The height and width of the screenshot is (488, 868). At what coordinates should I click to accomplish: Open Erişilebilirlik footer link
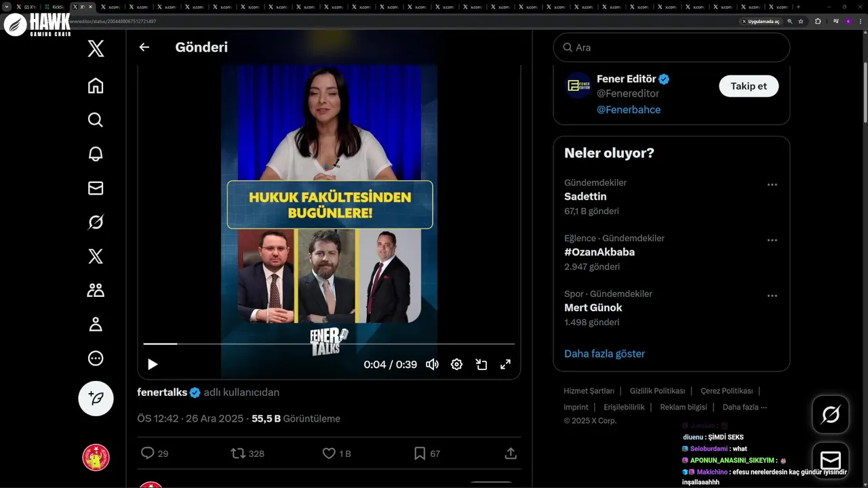click(624, 407)
